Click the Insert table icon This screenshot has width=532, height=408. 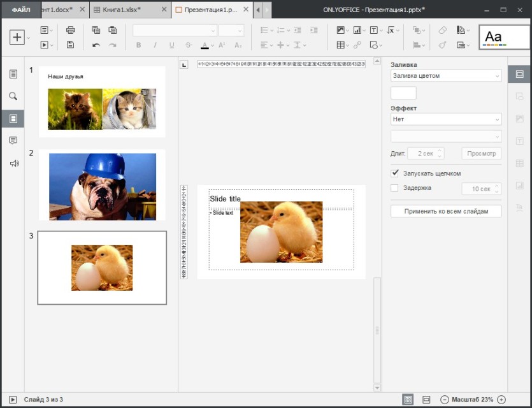(340, 45)
